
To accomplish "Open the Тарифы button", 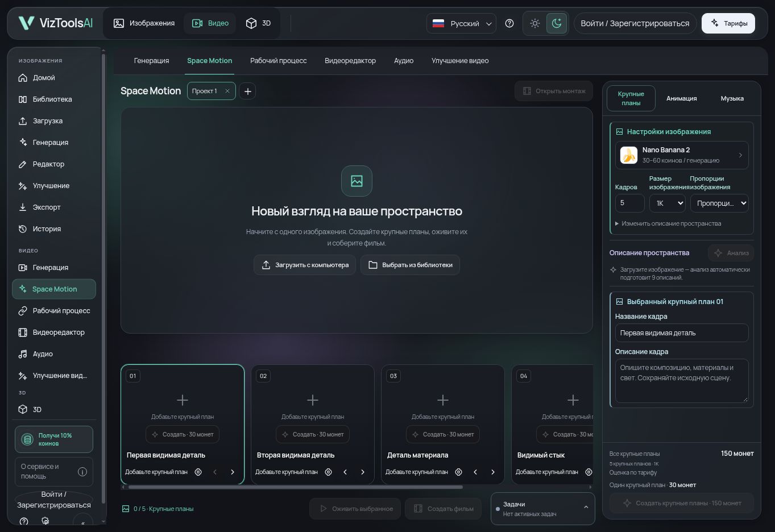I will (728, 23).
